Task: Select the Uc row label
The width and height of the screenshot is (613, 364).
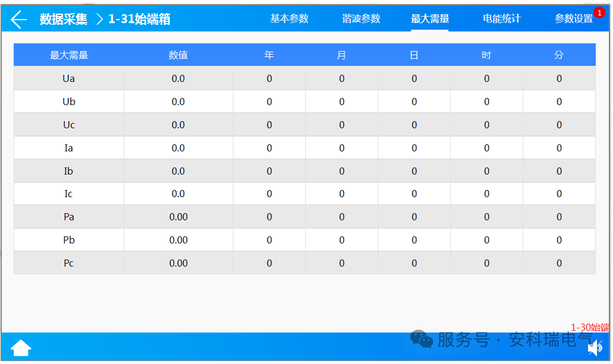Action: click(x=69, y=125)
